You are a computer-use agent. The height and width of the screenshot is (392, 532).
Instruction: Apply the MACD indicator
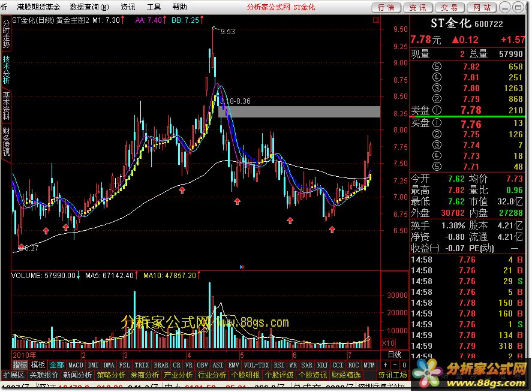tap(76, 365)
